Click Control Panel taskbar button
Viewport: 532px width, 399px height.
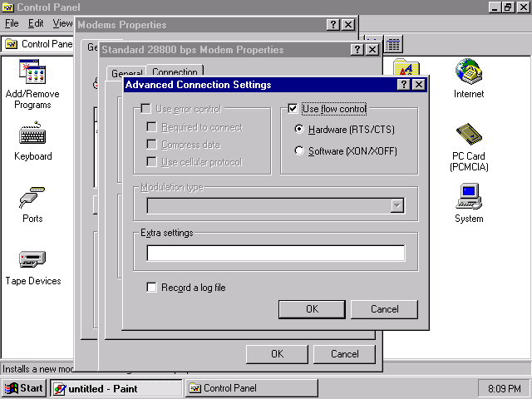click(x=251, y=388)
